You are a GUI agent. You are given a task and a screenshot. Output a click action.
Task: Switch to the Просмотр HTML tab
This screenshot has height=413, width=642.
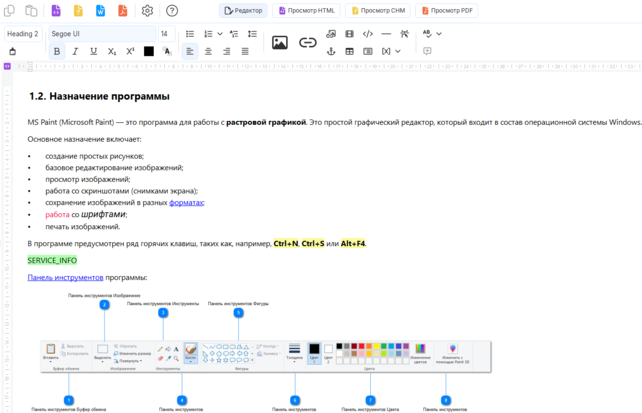pos(307,11)
